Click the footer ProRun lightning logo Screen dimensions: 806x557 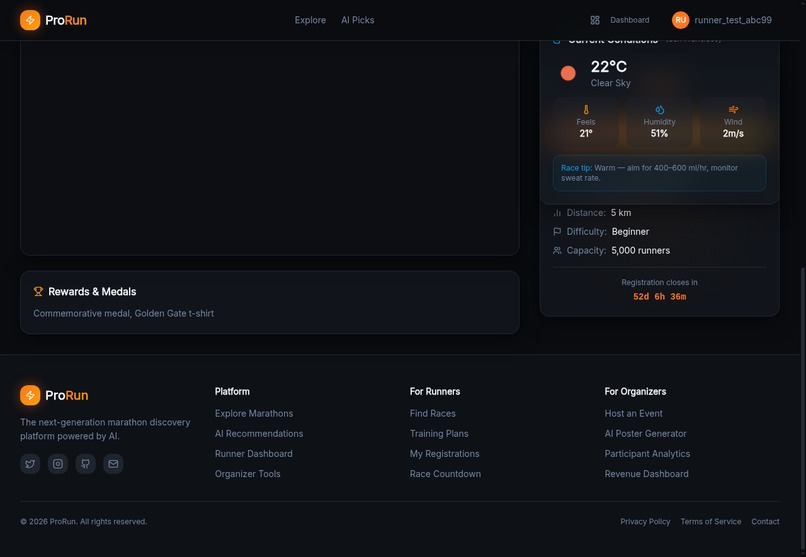(30, 395)
